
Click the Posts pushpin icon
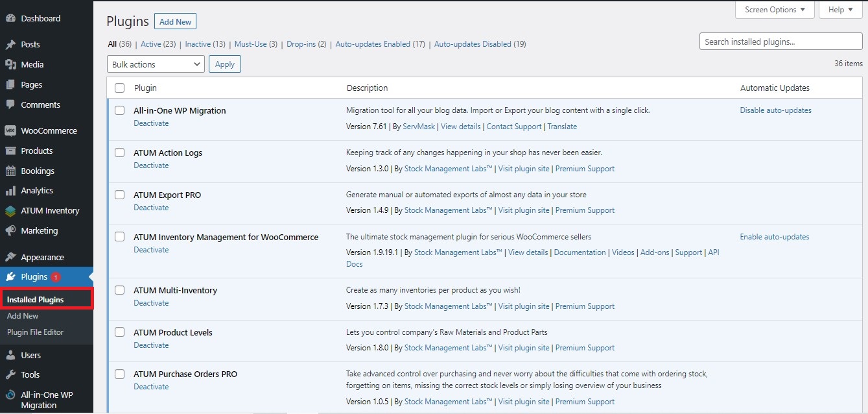pos(10,45)
